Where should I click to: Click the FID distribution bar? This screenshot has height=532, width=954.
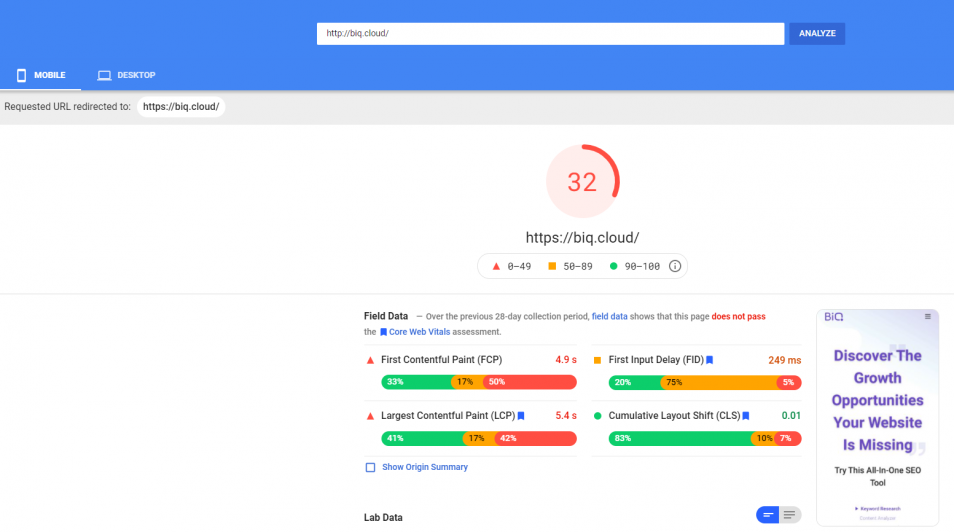(x=705, y=382)
